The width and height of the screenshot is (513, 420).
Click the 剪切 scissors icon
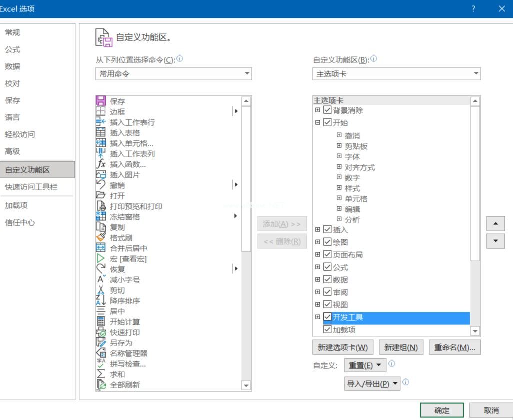pos(101,290)
